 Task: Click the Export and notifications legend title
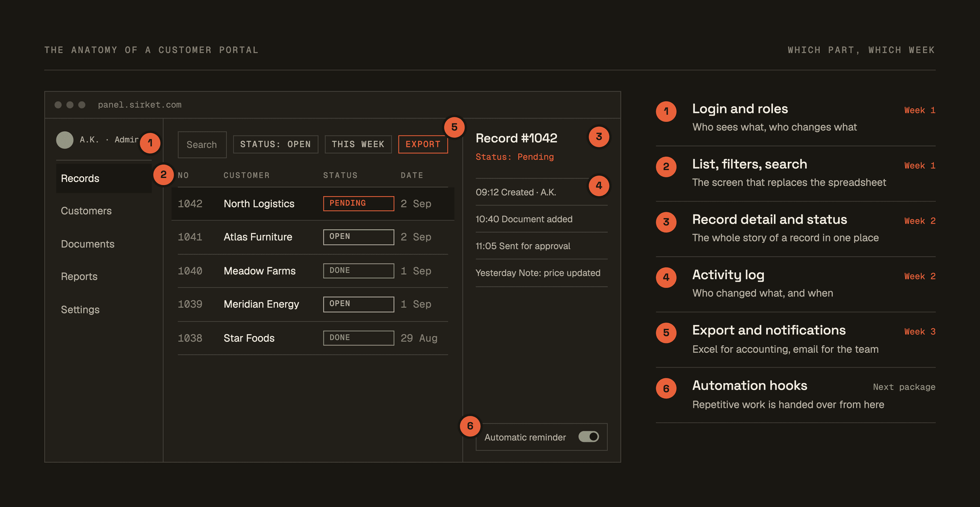click(x=769, y=330)
